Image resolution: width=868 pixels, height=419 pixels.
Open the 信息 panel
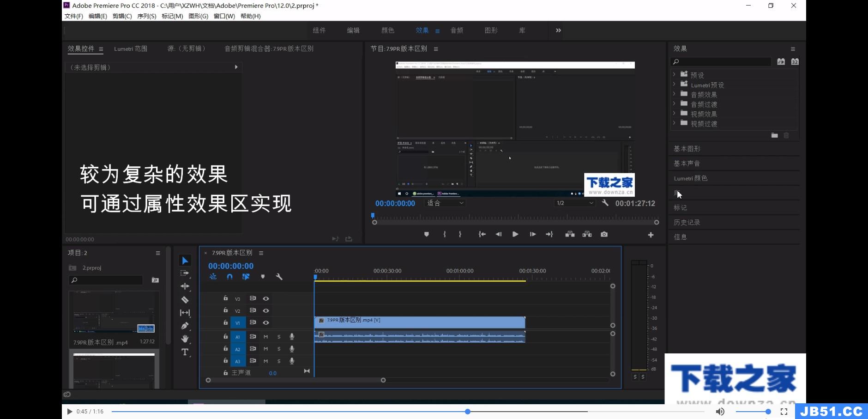coord(681,237)
